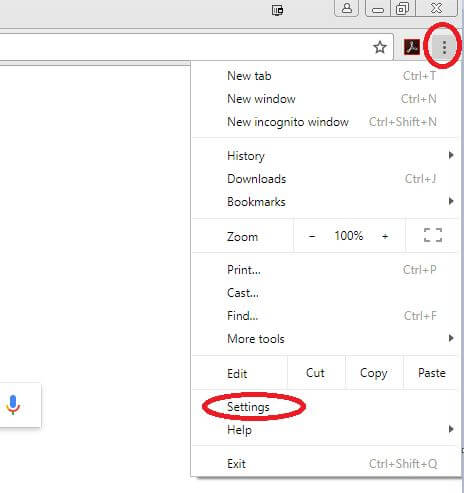
Task: Click the Cut button in Edit row
Action: [x=315, y=373]
